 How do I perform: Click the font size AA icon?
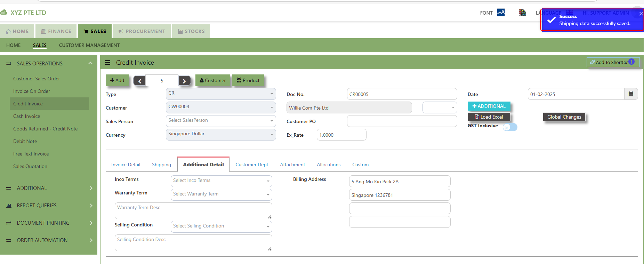pos(501,13)
